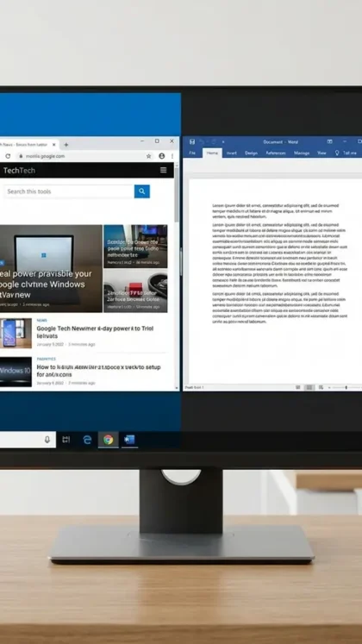The image size is (362, 644).
Task: Click the padlock site info icon in Chrome's address bar
Action: click(x=20, y=156)
